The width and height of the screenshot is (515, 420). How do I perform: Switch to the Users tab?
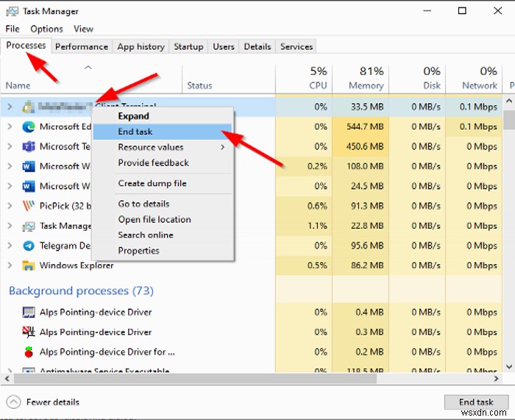(224, 46)
